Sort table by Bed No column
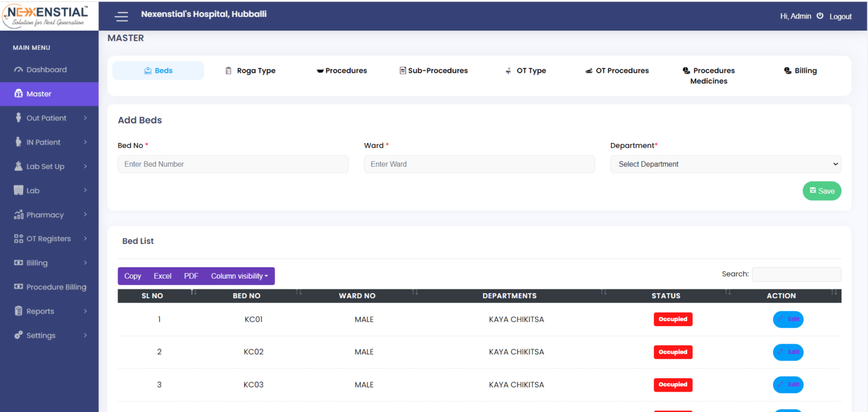This screenshot has width=868, height=412. point(247,296)
